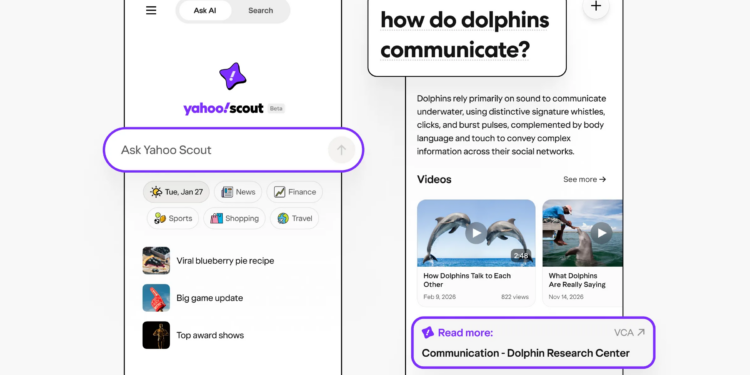The width and height of the screenshot is (750, 375).
Task: Click the newspaper icon in News chip
Action: tap(227, 192)
